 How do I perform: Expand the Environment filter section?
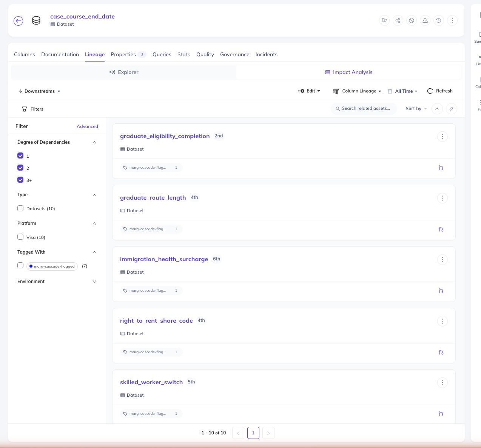tap(94, 282)
